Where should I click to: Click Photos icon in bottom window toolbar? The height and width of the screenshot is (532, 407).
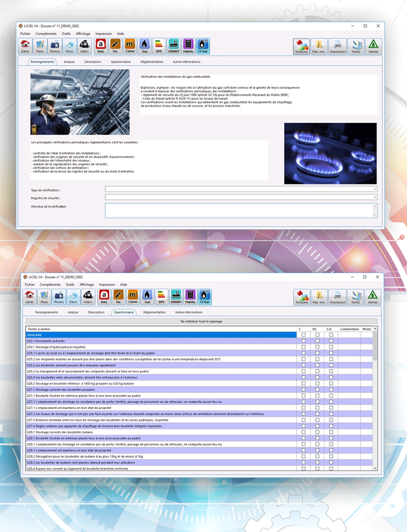pyautogui.click(x=59, y=297)
